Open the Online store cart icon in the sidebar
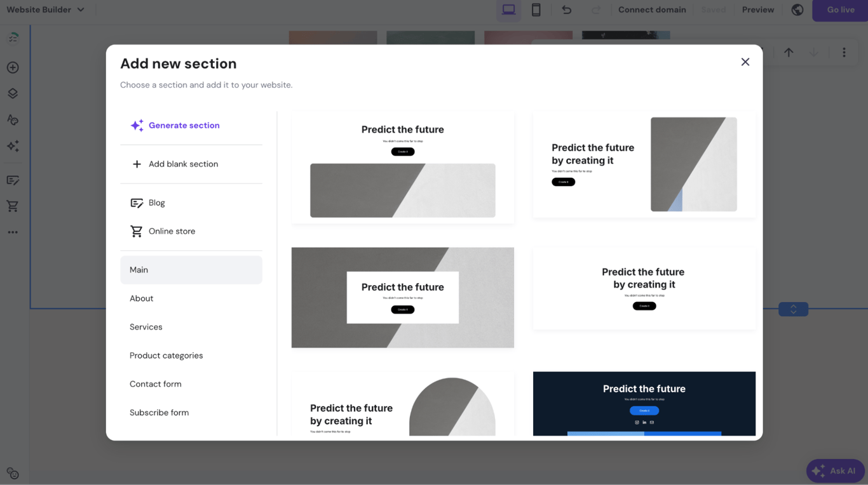The width and height of the screenshot is (868, 485). coord(13,206)
